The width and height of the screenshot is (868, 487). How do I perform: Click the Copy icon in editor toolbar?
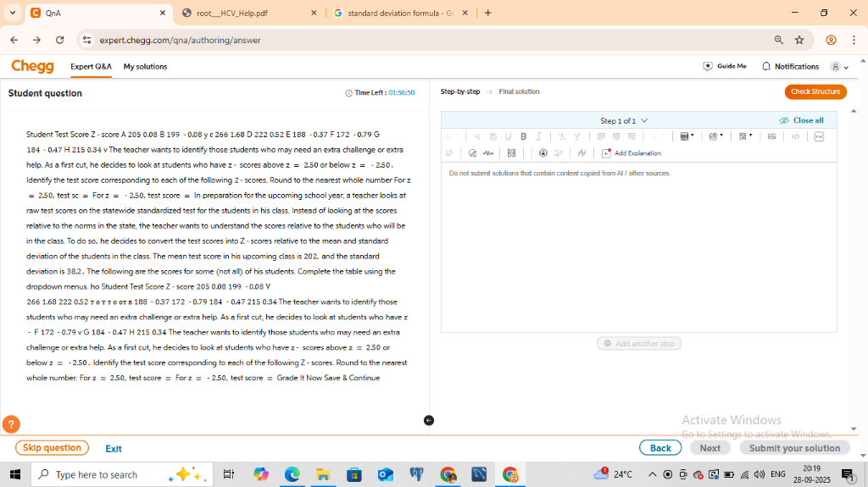492,136
